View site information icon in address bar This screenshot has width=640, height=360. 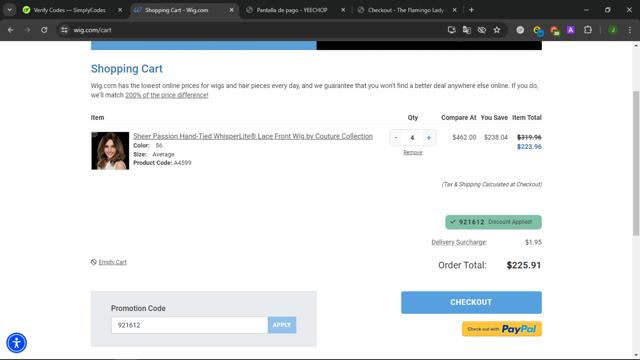(x=64, y=30)
